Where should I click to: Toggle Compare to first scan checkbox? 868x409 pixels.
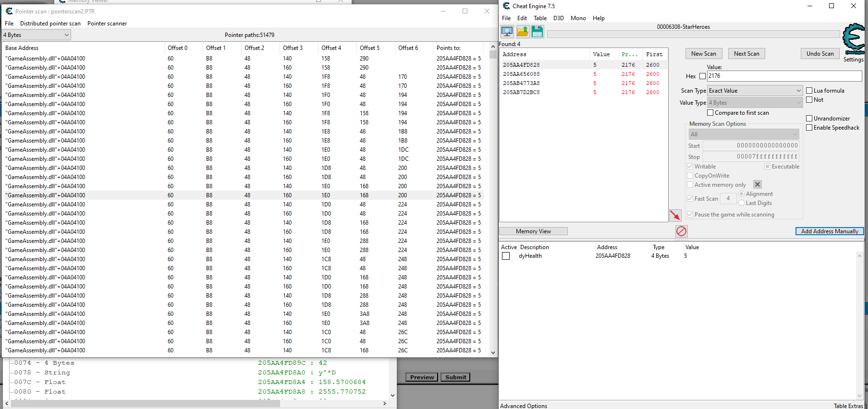pyautogui.click(x=710, y=113)
